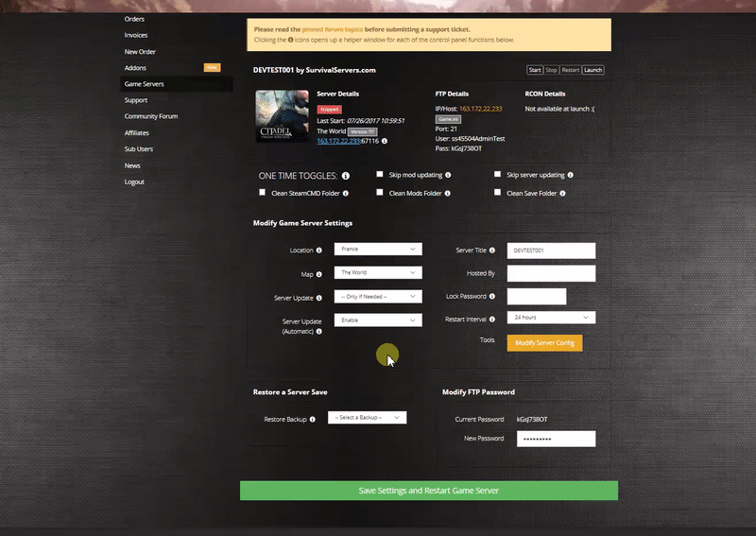Screen dimensions: 756x536
Task: Open Support in sidebar
Action: tap(136, 100)
